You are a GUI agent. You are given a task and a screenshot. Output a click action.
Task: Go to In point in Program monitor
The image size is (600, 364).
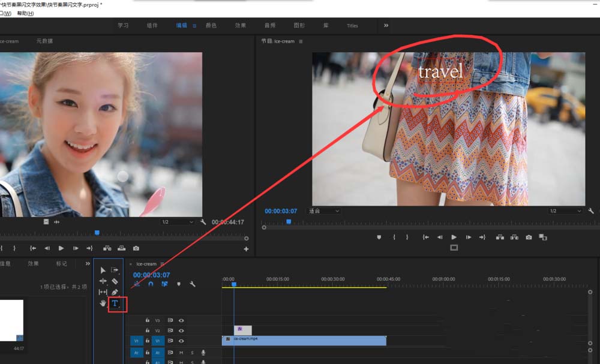pyautogui.click(x=425, y=237)
